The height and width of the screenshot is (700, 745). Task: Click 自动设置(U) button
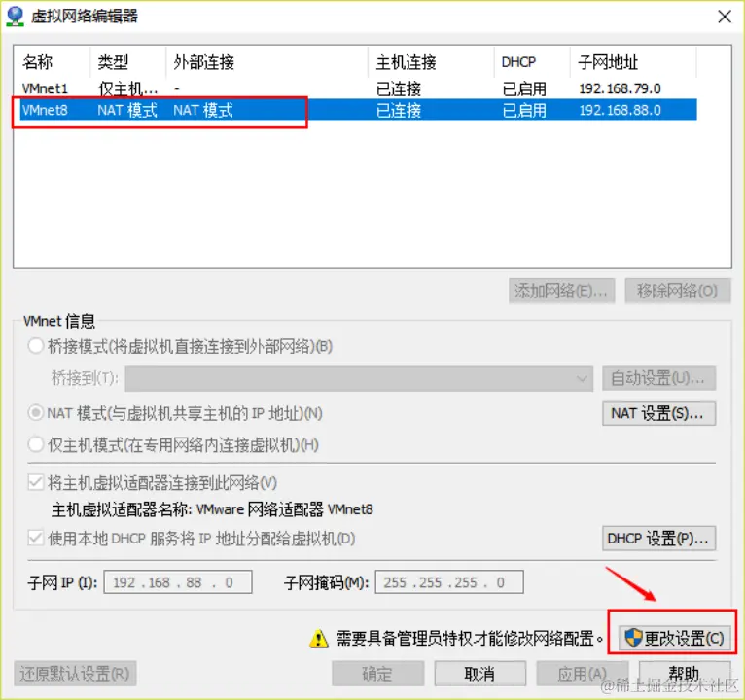[x=658, y=378]
